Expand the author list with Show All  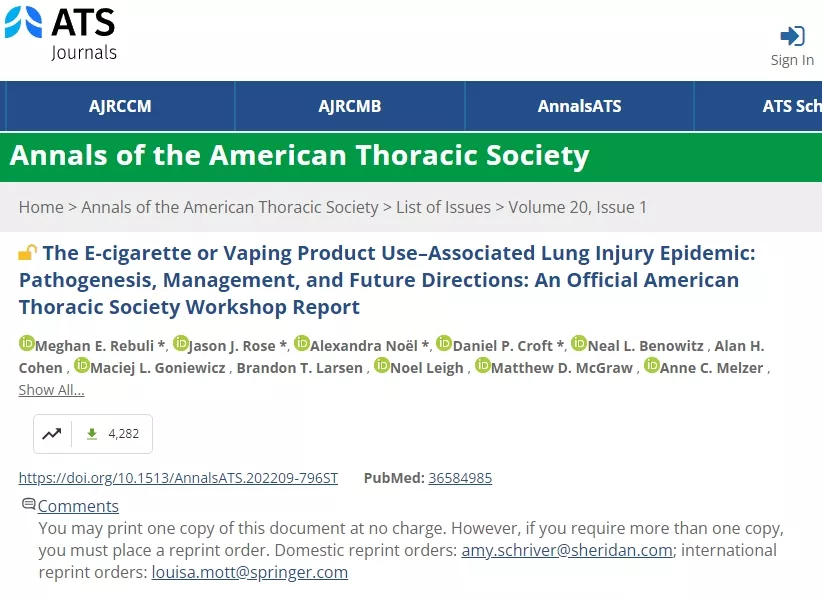51,390
